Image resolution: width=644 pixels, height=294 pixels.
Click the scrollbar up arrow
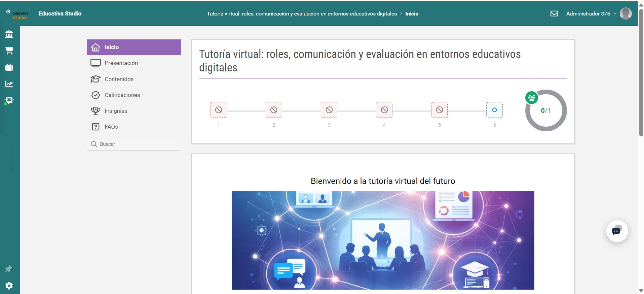(x=641, y=5)
